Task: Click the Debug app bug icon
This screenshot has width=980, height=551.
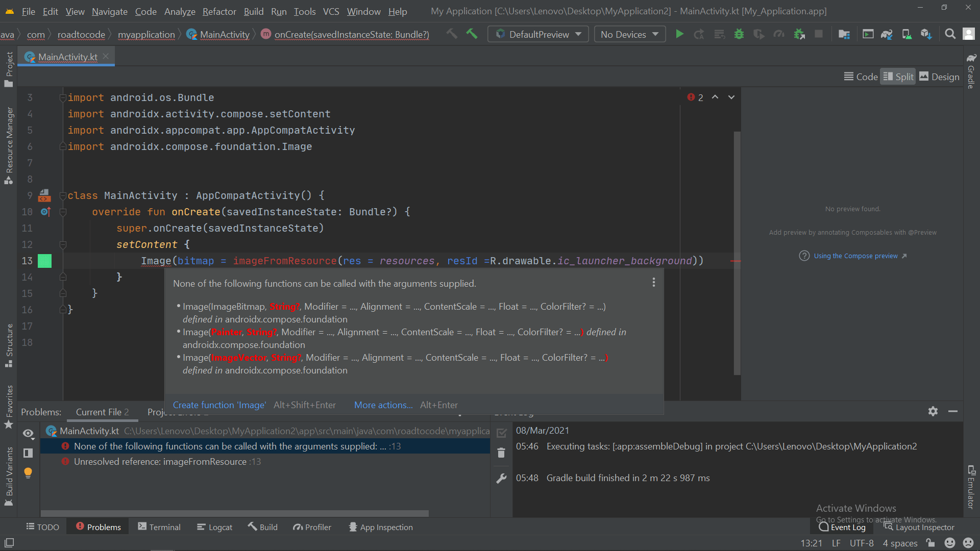Action: tap(739, 34)
